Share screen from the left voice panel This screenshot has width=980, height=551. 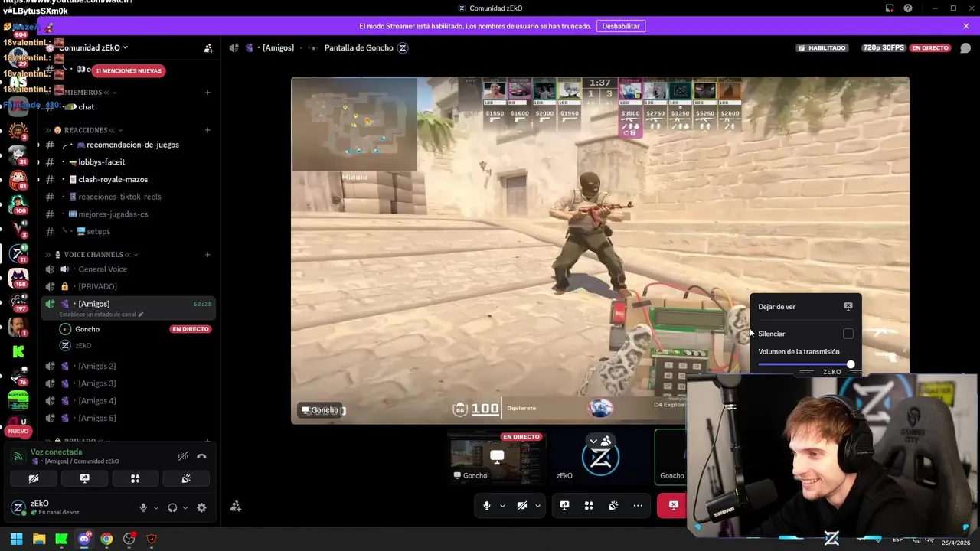click(84, 478)
